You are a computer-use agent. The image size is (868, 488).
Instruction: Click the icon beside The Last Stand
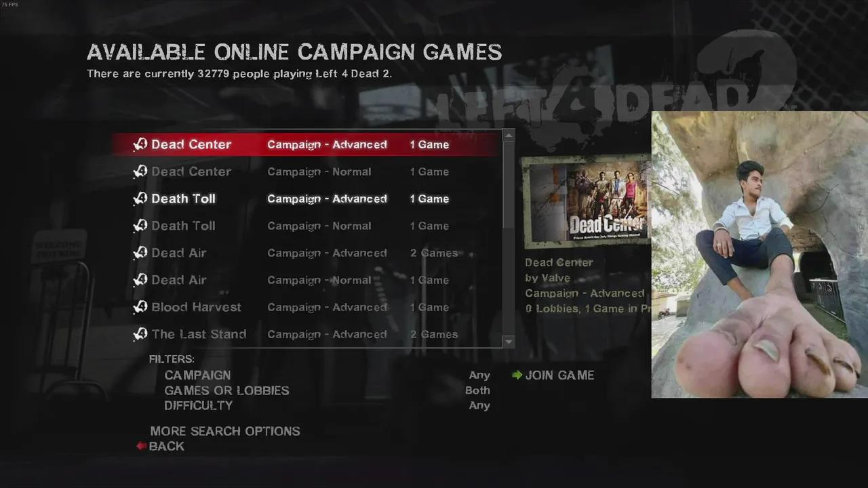(x=140, y=334)
